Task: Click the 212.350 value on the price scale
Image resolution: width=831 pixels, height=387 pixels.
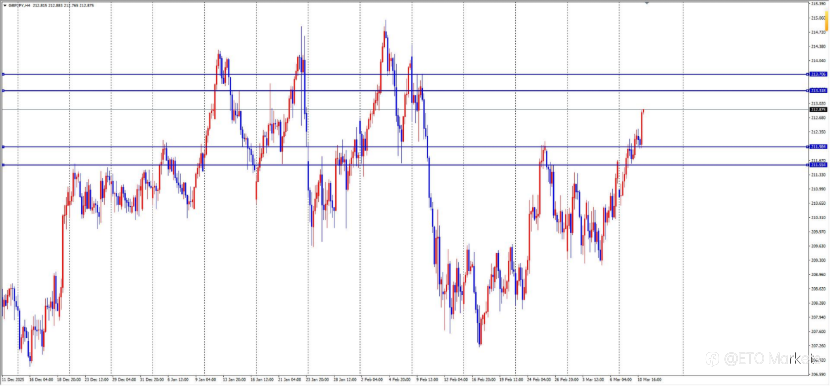Action: click(x=818, y=131)
